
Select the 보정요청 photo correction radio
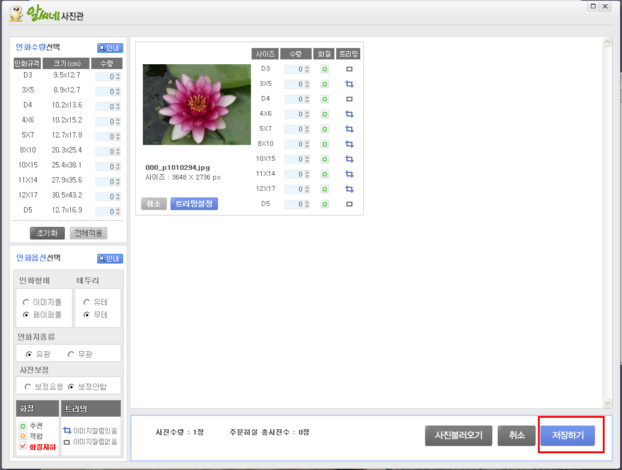tap(26, 386)
